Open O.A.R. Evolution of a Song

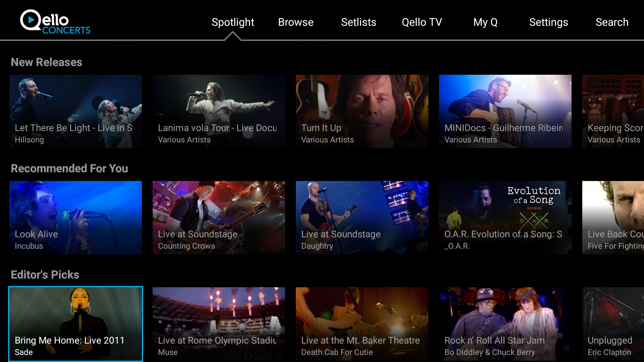505,218
